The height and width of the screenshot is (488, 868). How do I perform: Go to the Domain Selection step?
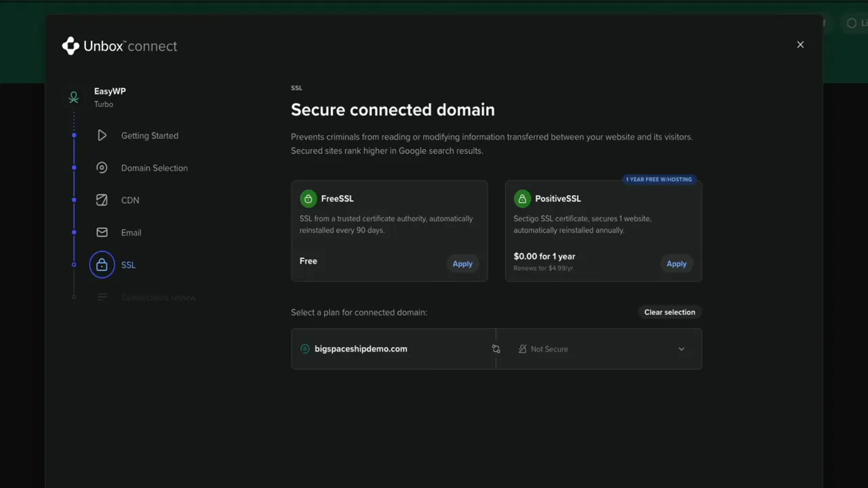(155, 168)
